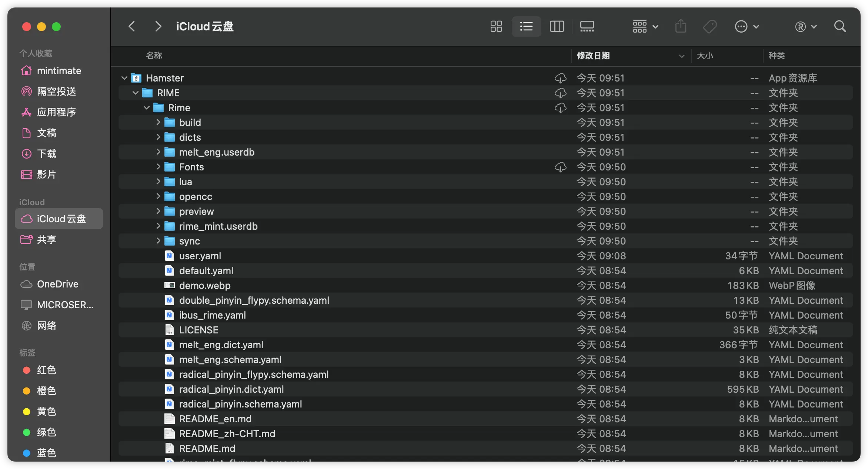The image size is (868, 469).
Task: Collapse the Hamster folder
Action: [124, 78]
